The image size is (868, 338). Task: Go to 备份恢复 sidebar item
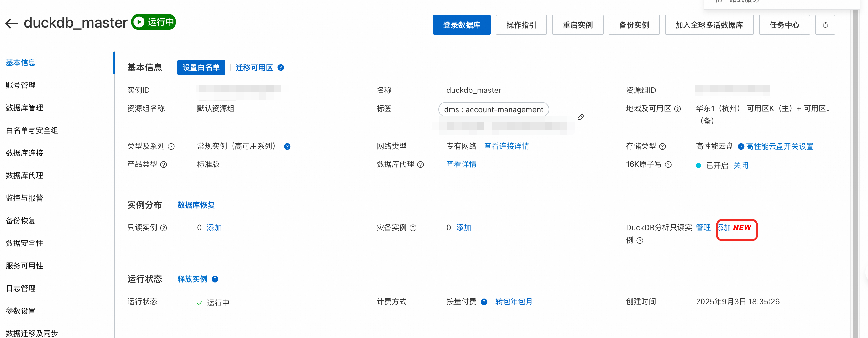point(21,220)
